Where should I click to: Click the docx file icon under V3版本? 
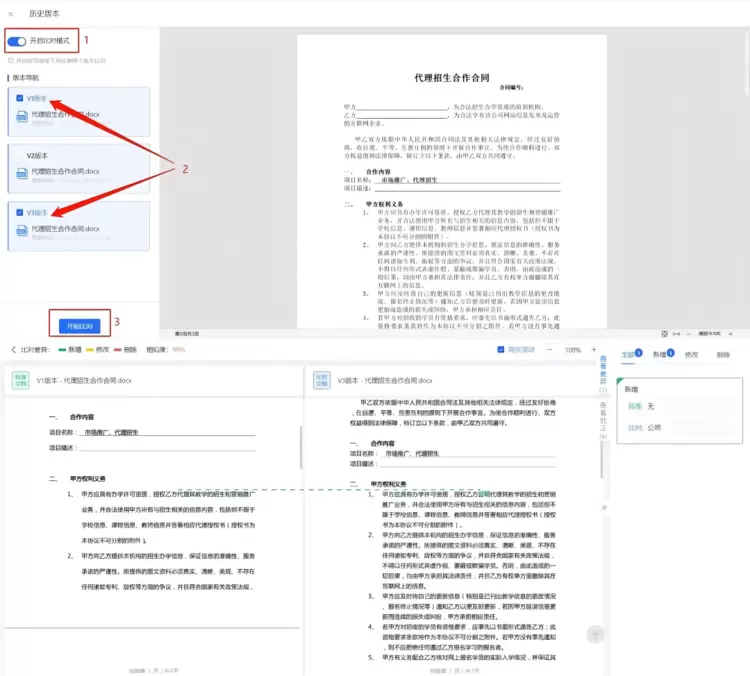22,229
